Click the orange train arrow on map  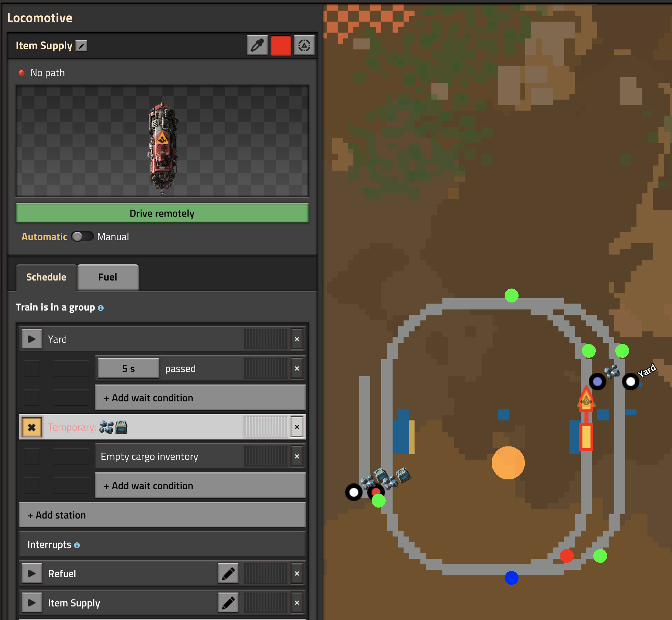586,398
